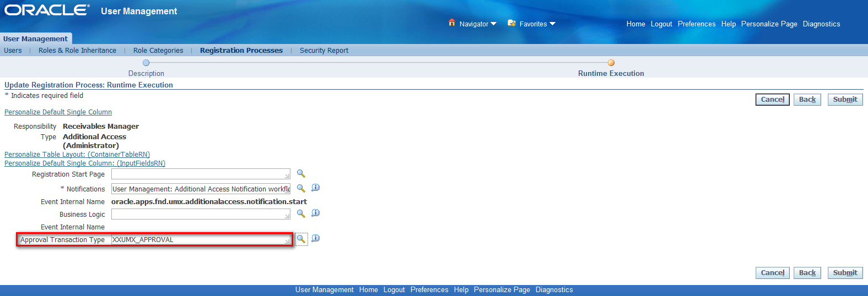
Task: Click the Navigator home icon
Action: point(452,23)
